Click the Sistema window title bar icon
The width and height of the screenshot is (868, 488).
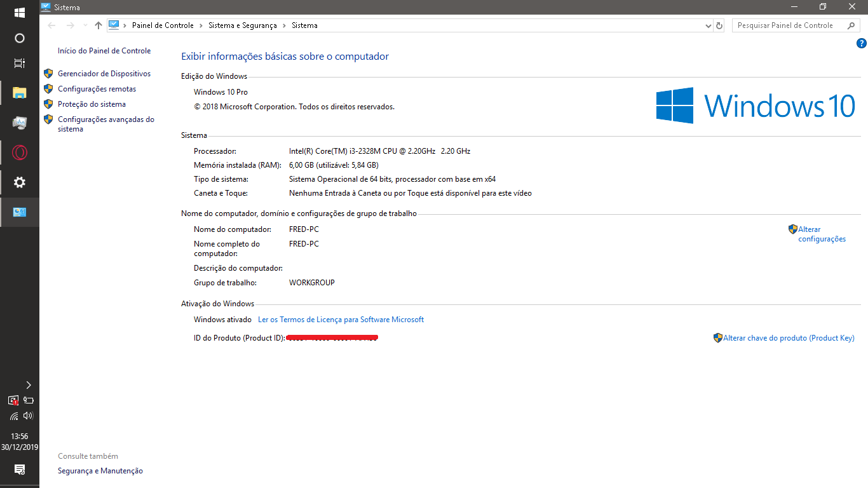tap(46, 7)
